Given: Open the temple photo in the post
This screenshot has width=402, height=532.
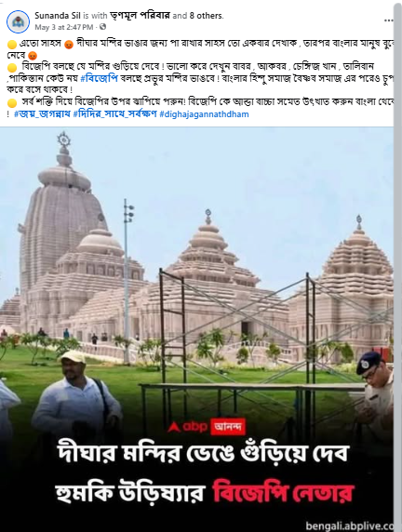Looking at the screenshot, I should coord(196,329).
